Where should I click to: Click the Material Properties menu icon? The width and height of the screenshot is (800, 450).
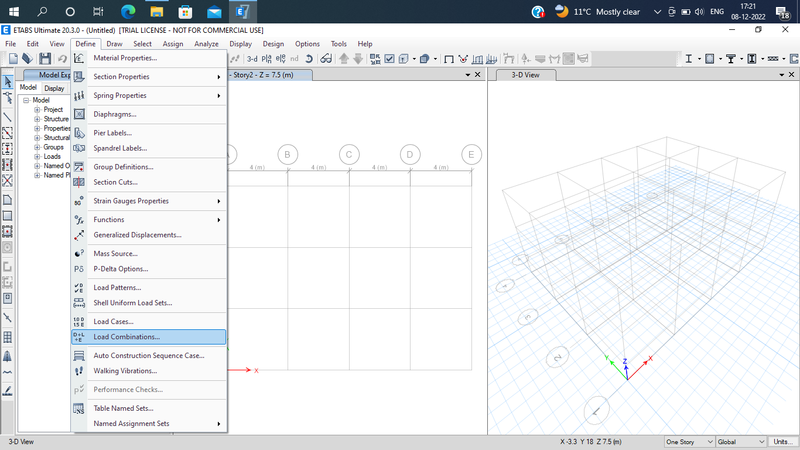click(x=79, y=58)
